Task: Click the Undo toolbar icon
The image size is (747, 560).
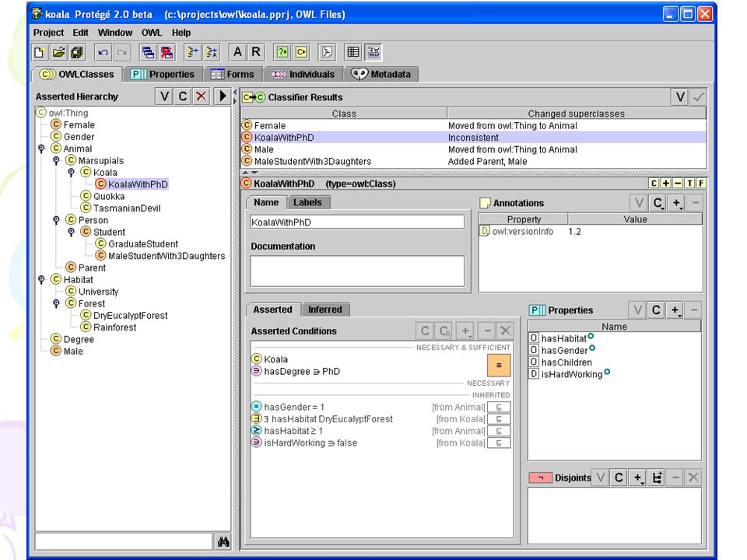Action: 103,52
